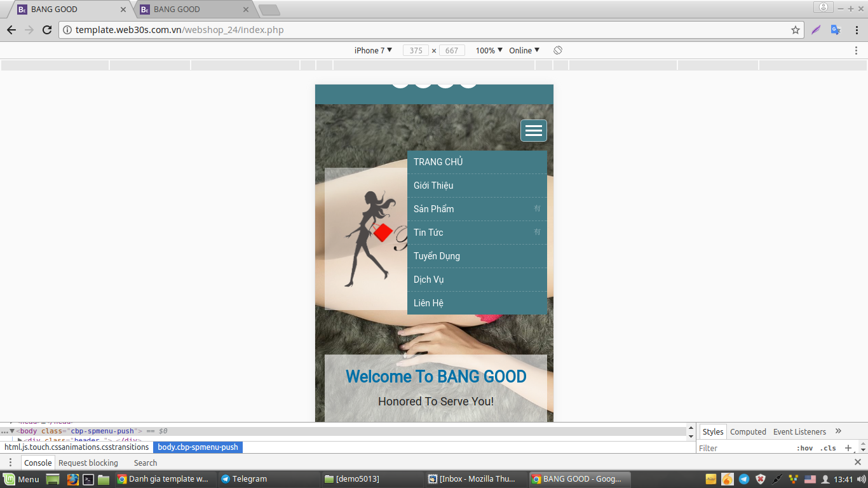Switch to the Computed tab
The image size is (868, 488).
(748, 431)
